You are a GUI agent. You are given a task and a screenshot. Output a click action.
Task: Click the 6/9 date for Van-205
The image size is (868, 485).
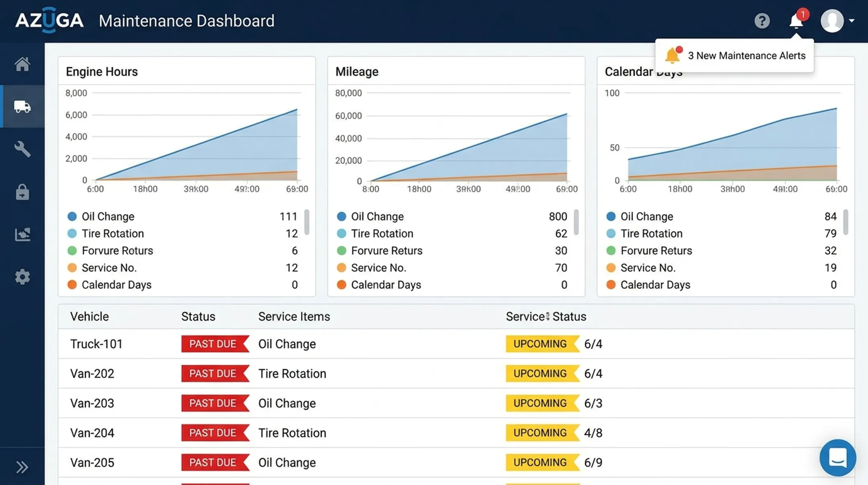[x=593, y=462]
